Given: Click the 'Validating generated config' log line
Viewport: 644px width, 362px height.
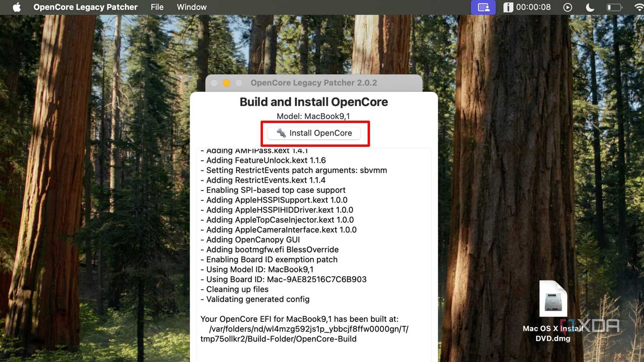Looking at the screenshot, I should point(255,299).
